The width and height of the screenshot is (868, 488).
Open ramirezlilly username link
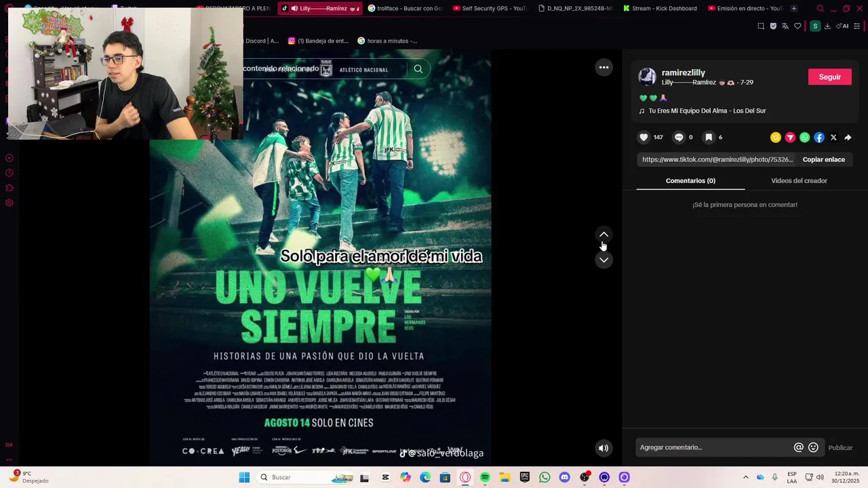(684, 73)
